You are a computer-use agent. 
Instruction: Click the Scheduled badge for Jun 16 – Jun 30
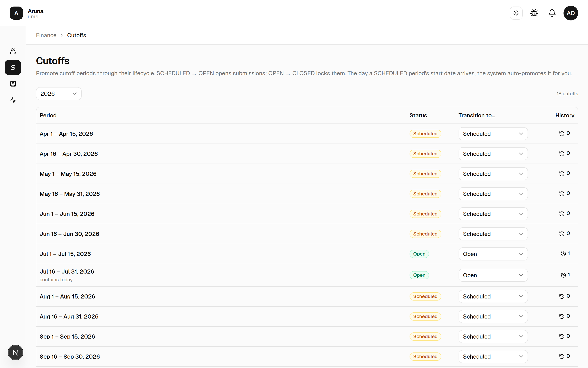pyautogui.click(x=425, y=234)
